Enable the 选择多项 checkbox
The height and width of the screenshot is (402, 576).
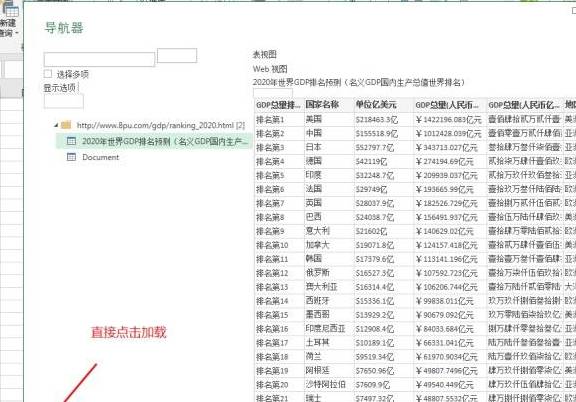[x=48, y=73]
